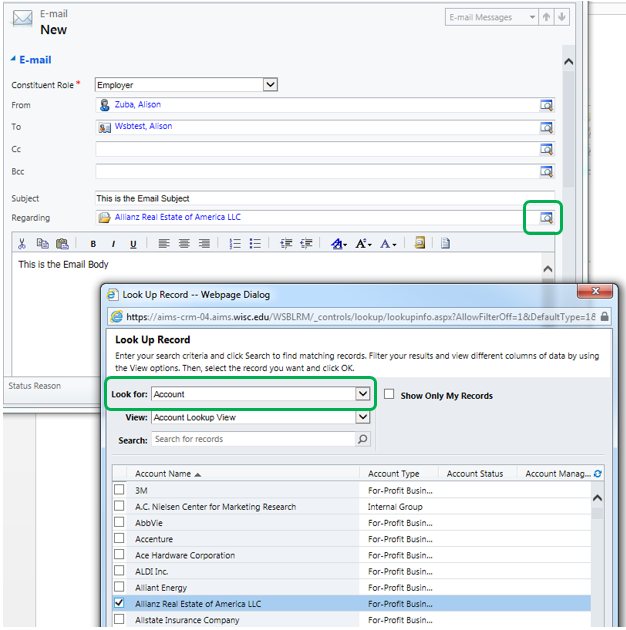Open the View dropdown showing Account Lookup View
The image size is (626, 630).
pos(362,417)
